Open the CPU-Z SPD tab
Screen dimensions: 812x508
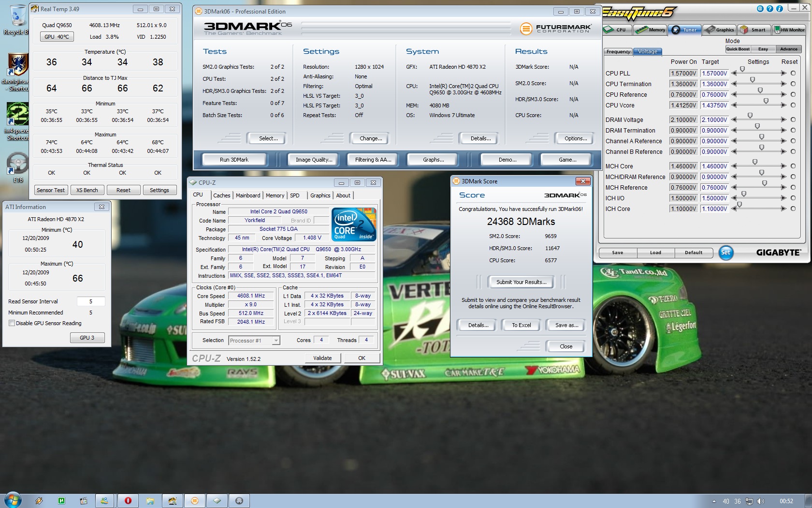295,195
